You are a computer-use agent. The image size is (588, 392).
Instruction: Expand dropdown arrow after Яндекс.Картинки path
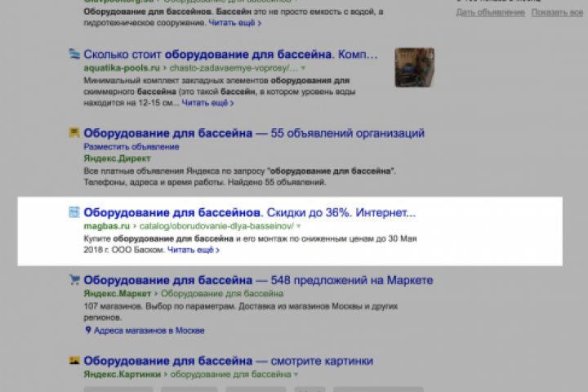pos(296,374)
